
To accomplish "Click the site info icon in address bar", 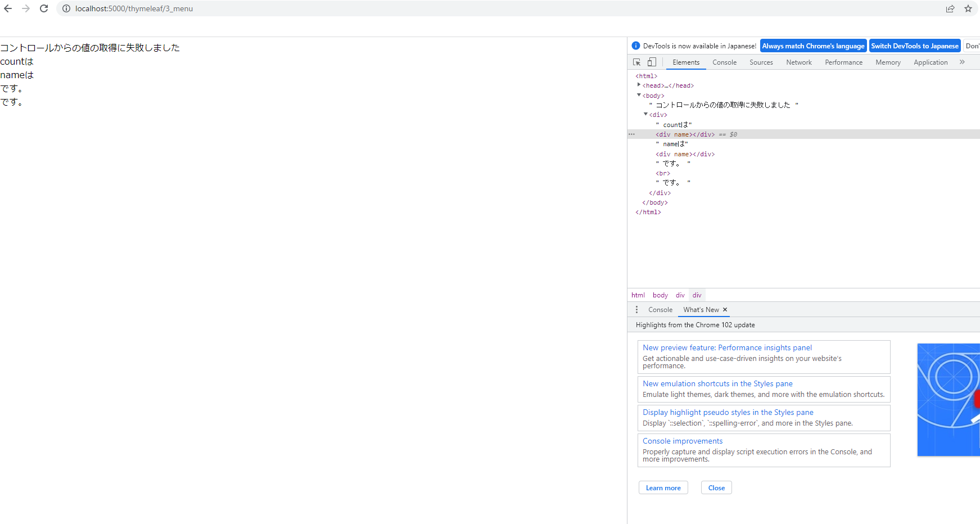I will tap(66, 8).
